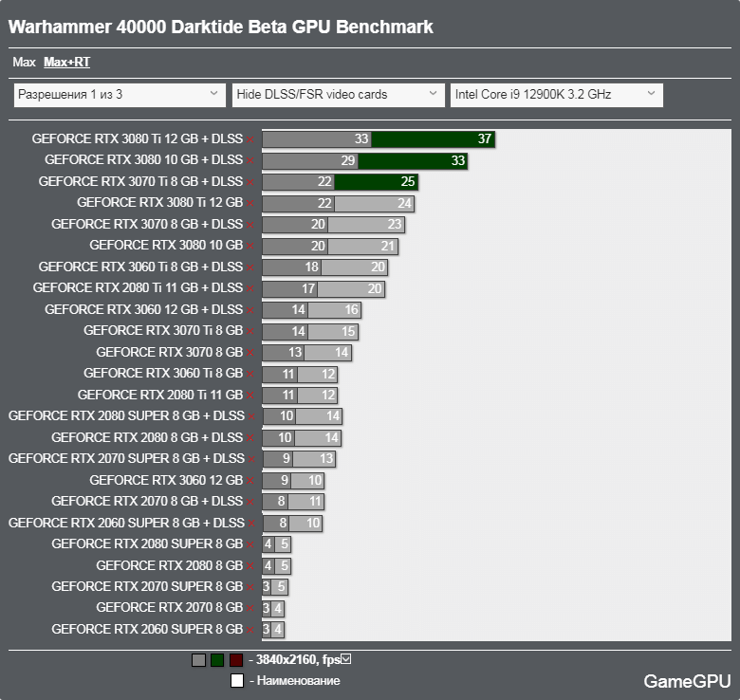Click the GEFORCE RTX 3080 Ti 12 GB + DLSS label
Screen dimensions: 740x700
(138, 139)
